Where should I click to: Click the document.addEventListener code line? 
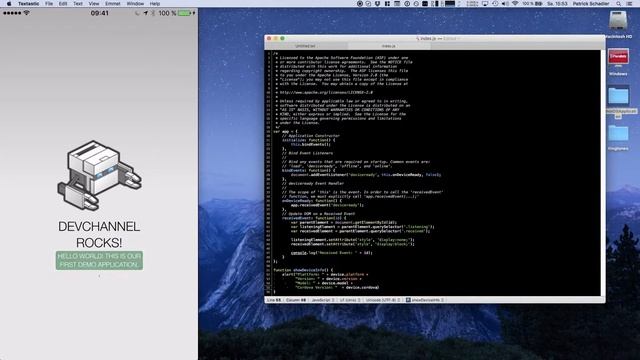point(366,175)
